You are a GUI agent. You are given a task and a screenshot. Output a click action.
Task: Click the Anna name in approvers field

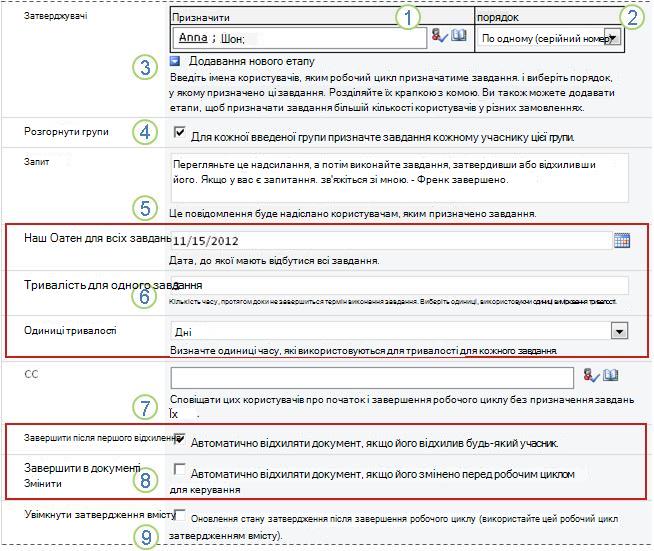tap(193, 38)
